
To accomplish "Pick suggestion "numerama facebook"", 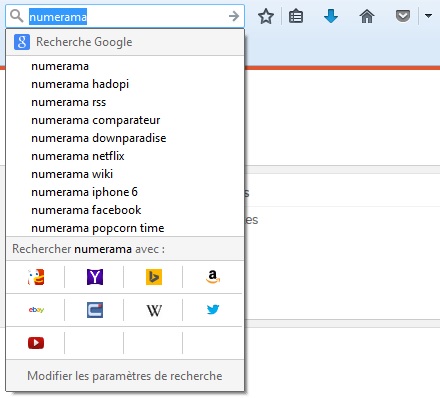I will tap(125, 210).
